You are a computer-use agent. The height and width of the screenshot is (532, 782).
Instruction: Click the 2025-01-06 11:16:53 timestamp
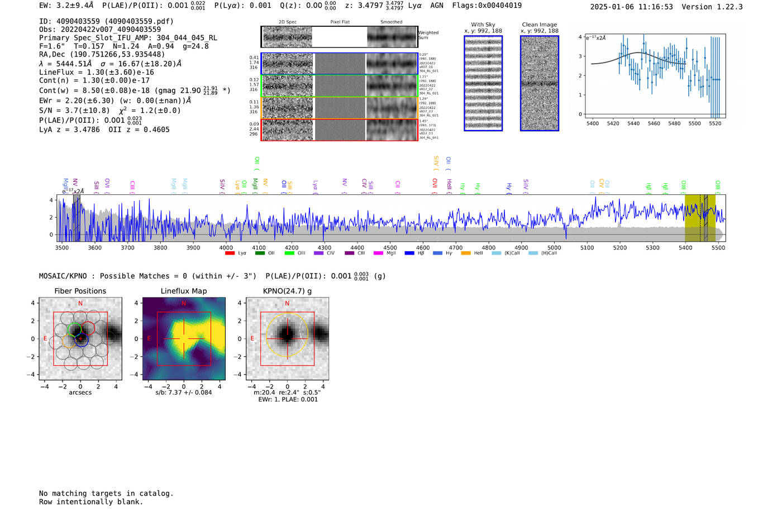(632, 7)
